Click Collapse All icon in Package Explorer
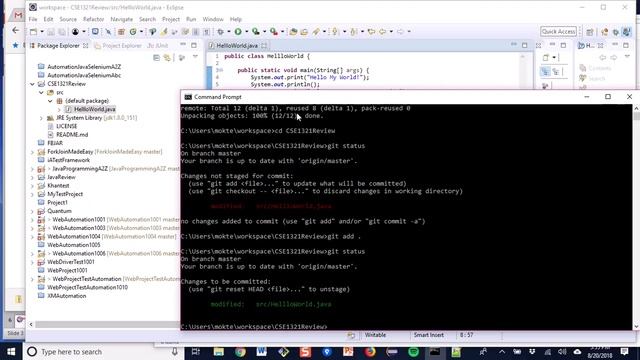640x360 pixels. pos(156,58)
